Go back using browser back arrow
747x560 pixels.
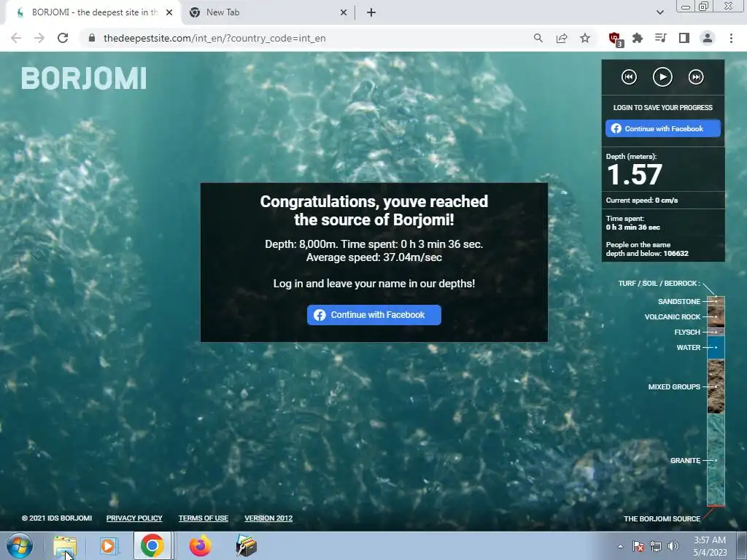click(16, 38)
